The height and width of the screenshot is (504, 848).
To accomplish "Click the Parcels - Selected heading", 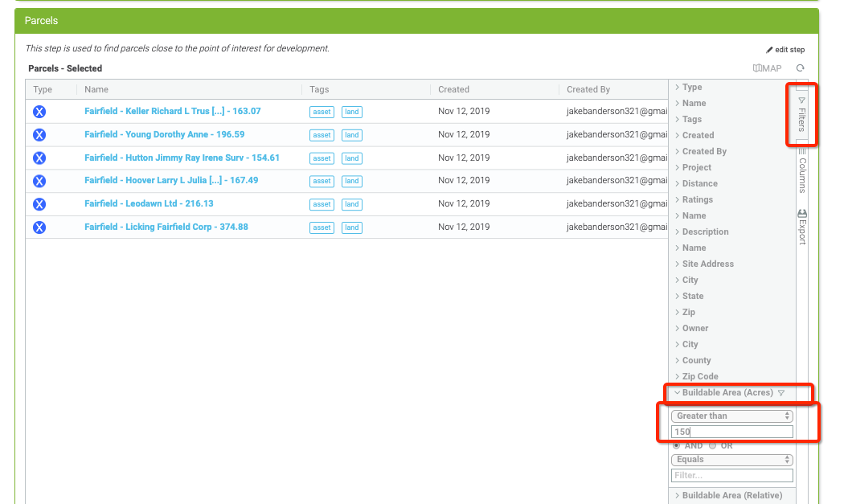I will pyautogui.click(x=65, y=68).
